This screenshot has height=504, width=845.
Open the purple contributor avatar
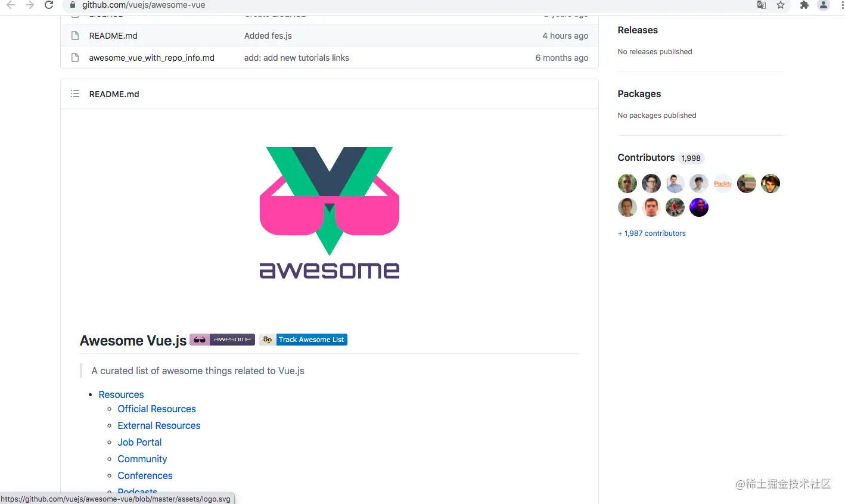(699, 207)
